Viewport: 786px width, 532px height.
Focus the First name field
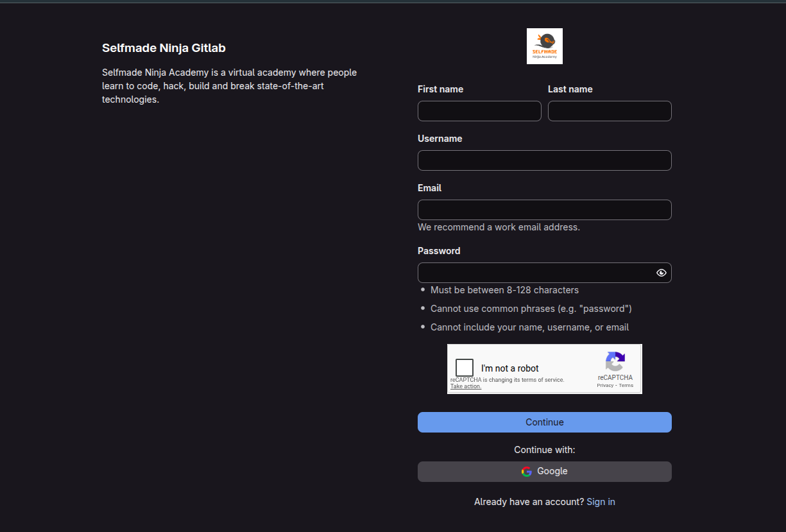coord(479,111)
